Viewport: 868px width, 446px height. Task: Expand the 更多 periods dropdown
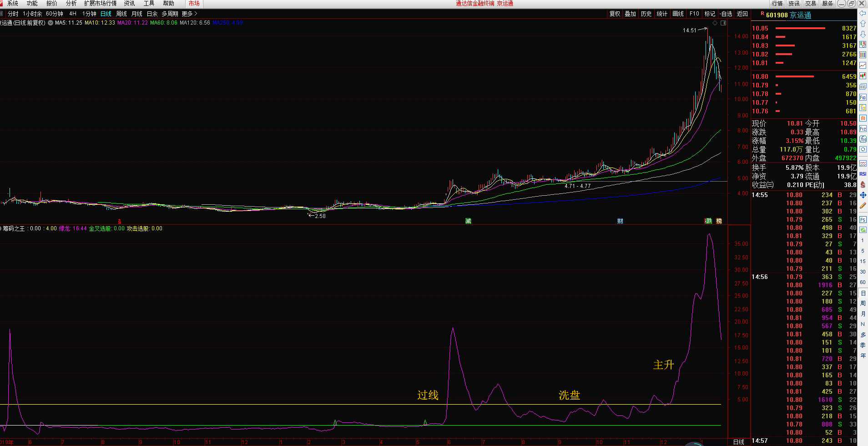coord(189,14)
